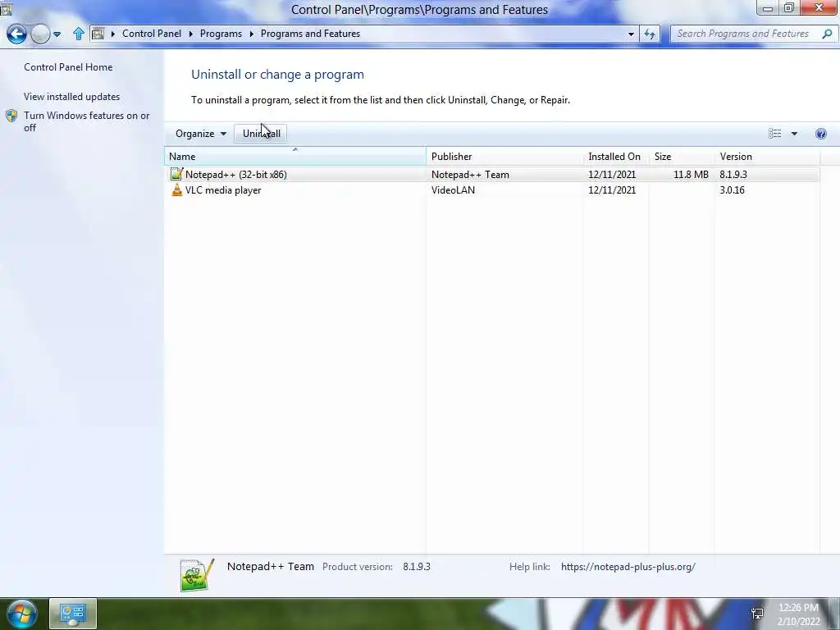Click version 3.0.16 in the VLC row
This screenshot has width=840, height=630.
[732, 190]
